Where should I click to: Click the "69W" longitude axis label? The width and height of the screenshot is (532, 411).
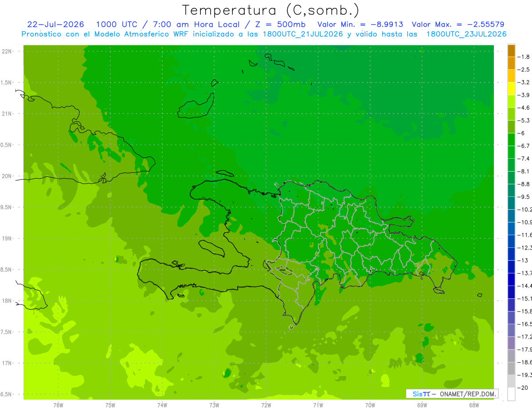[x=422, y=405]
